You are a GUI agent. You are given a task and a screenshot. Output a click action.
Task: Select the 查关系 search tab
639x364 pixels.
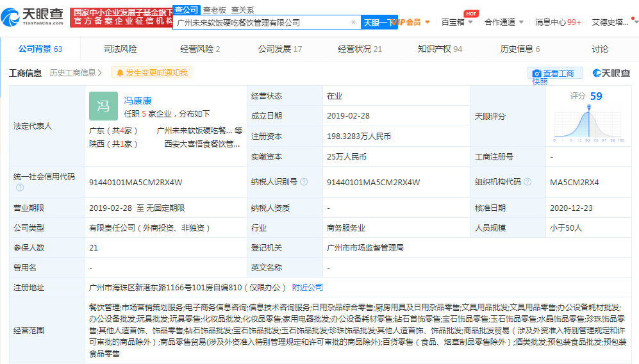tap(242, 10)
